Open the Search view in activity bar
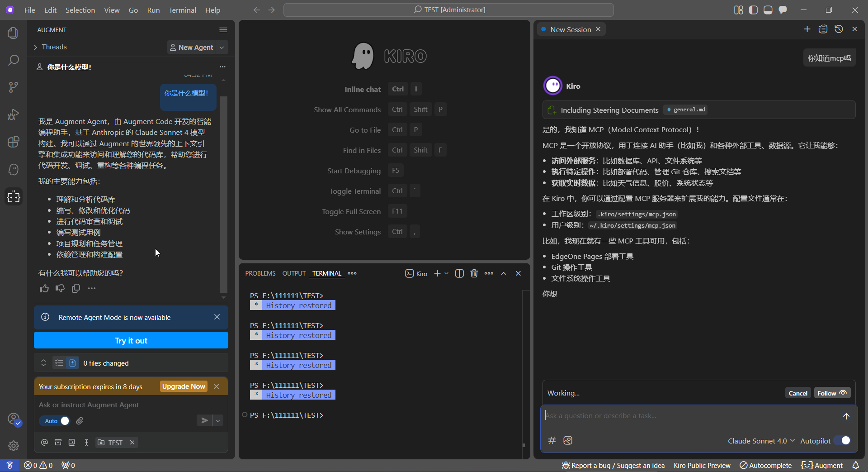Viewport: 868px width, 472px height. (x=13, y=60)
